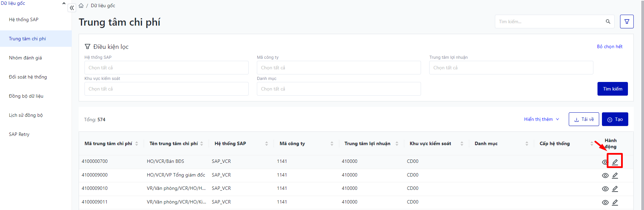View details of row 4100000700 via eye icon
644x210 pixels.
[605, 162]
